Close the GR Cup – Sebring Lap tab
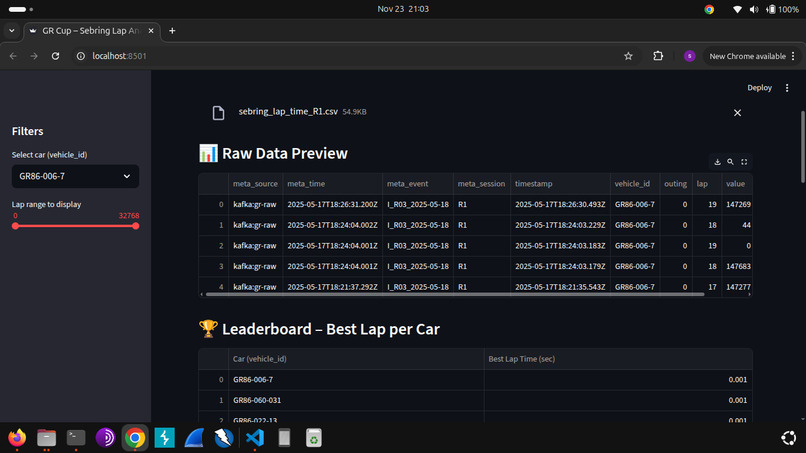The height and width of the screenshot is (453, 806). pos(151,31)
